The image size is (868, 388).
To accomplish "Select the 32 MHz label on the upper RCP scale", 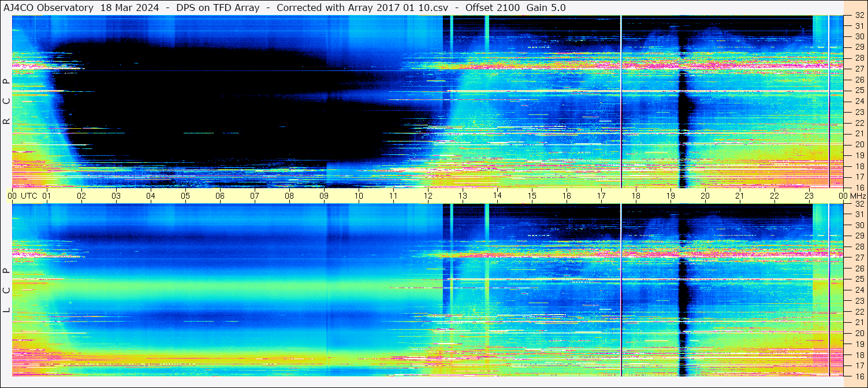I will [858, 16].
